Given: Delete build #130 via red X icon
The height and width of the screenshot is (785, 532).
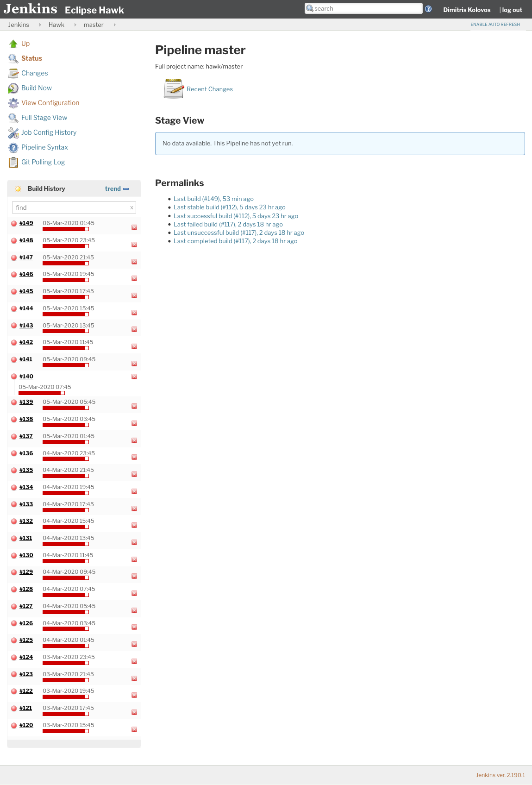Looking at the screenshot, I should [134, 559].
